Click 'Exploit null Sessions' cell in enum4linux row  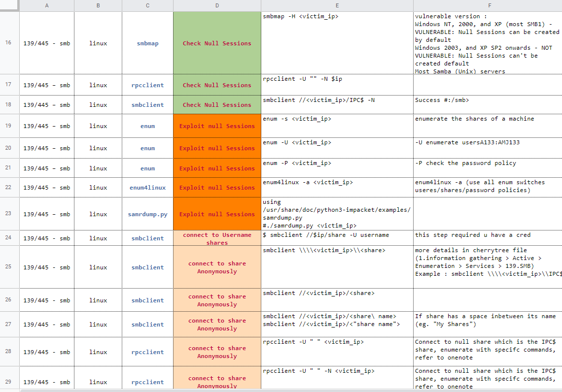[217, 187]
